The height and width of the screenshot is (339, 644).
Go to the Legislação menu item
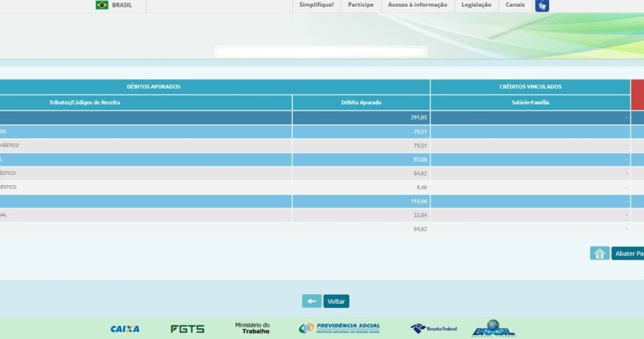point(476,5)
